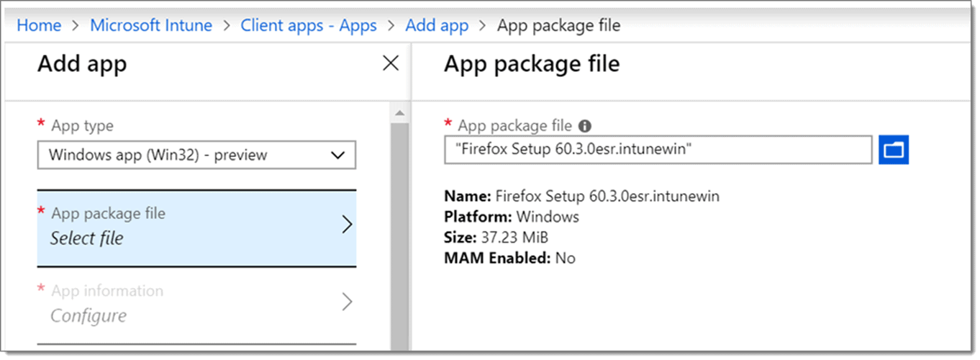Click App package file breadcrumb item

(558, 26)
